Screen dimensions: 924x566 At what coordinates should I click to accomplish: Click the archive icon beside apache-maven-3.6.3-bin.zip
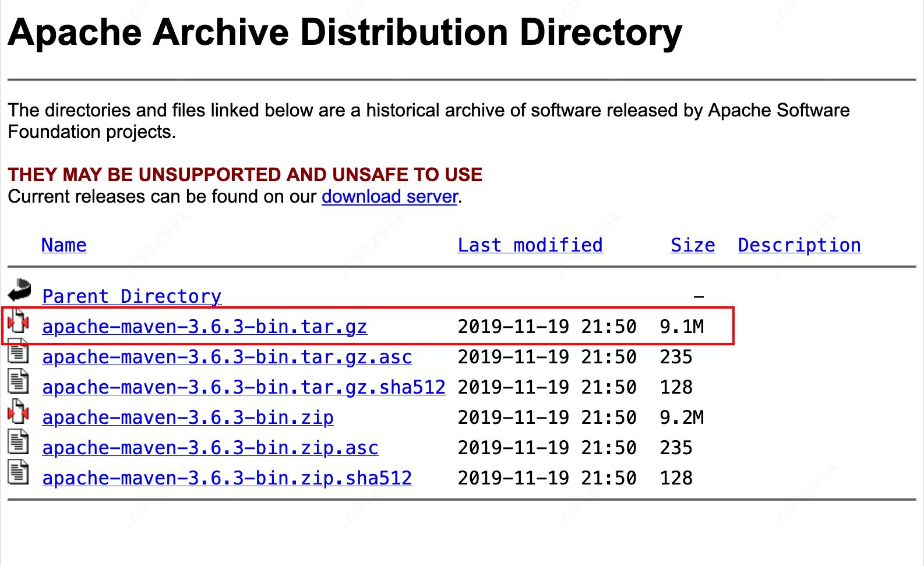(x=18, y=412)
